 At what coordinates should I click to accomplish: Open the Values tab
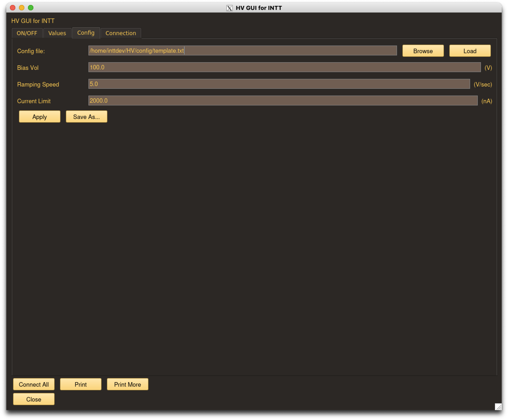57,33
